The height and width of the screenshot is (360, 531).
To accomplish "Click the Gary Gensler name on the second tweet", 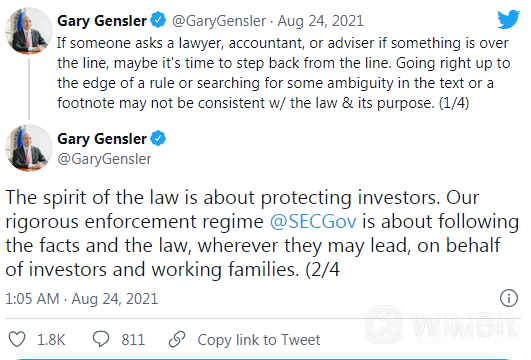I will point(102,139).
